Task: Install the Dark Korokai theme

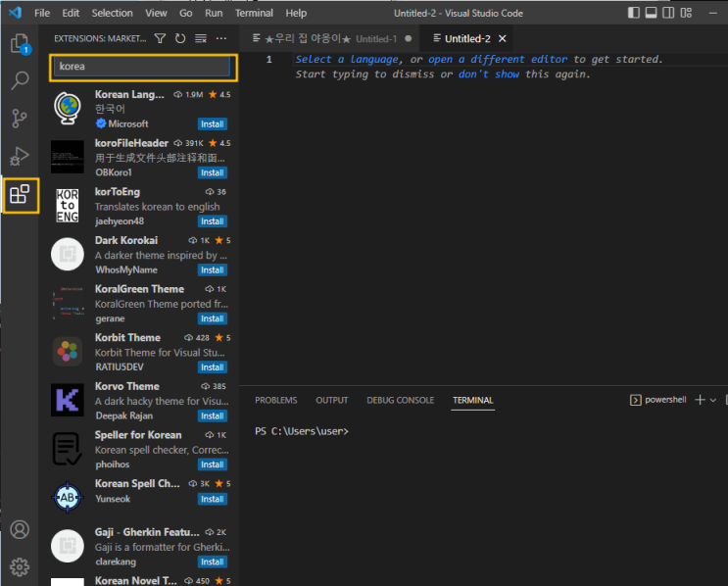Action: [213, 269]
